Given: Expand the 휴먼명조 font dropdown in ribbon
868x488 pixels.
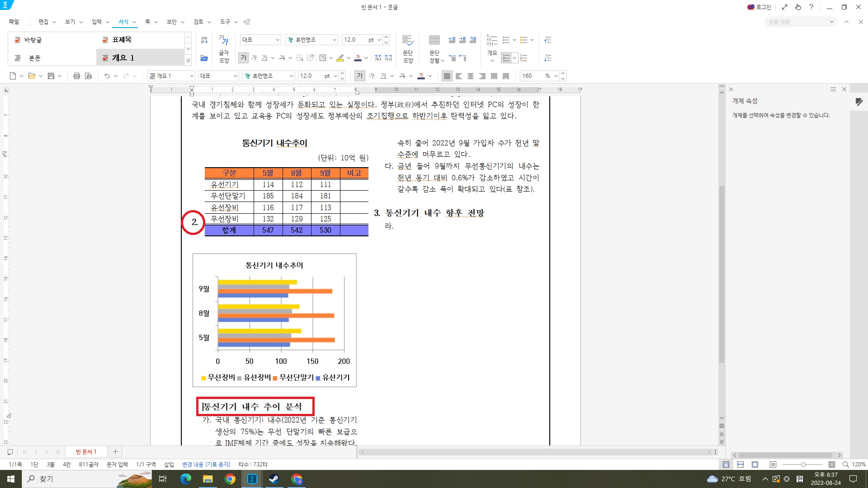Looking at the screenshot, I should pyautogui.click(x=335, y=40).
